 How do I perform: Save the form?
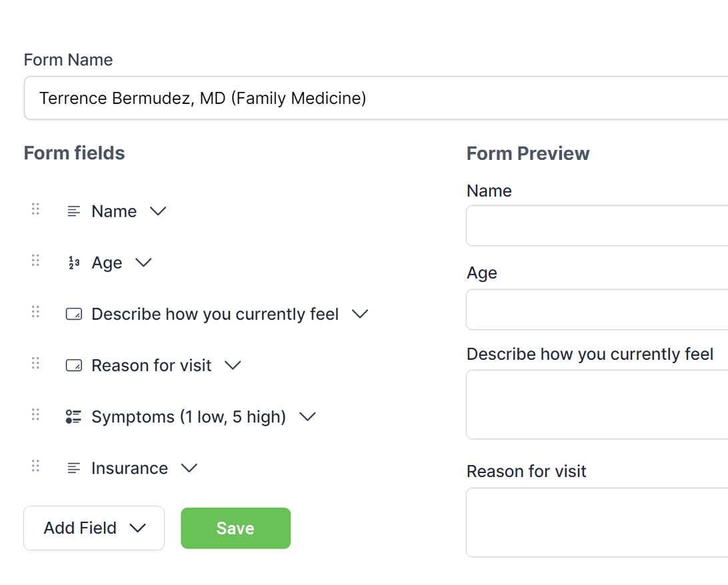pos(236,528)
